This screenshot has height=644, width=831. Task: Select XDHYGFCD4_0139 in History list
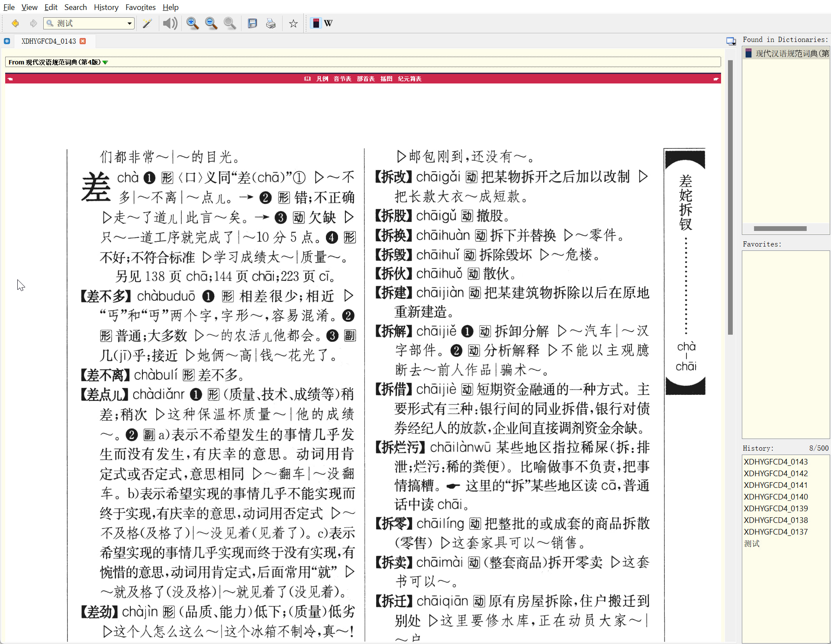(x=776, y=509)
